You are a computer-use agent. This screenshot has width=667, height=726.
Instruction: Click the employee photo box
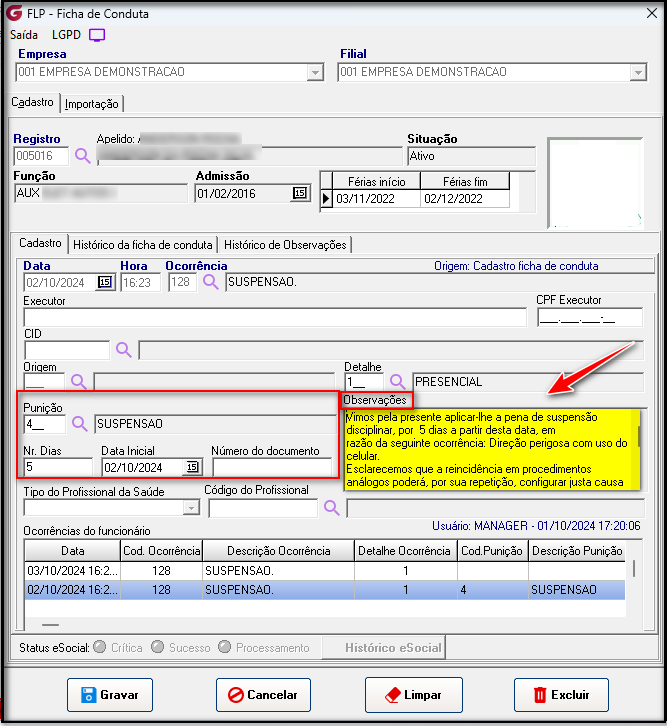tap(595, 182)
